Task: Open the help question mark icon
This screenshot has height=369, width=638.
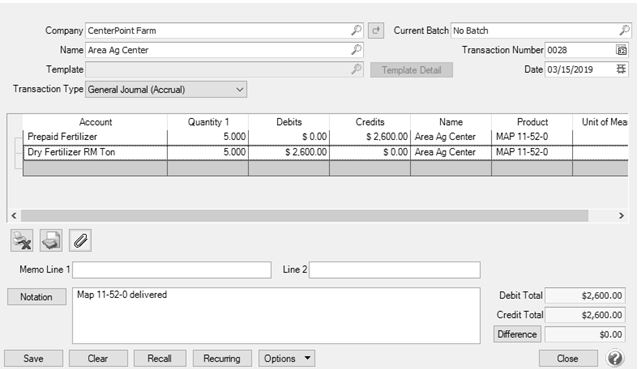Action: pyautogui.click(x=615, y=358)
